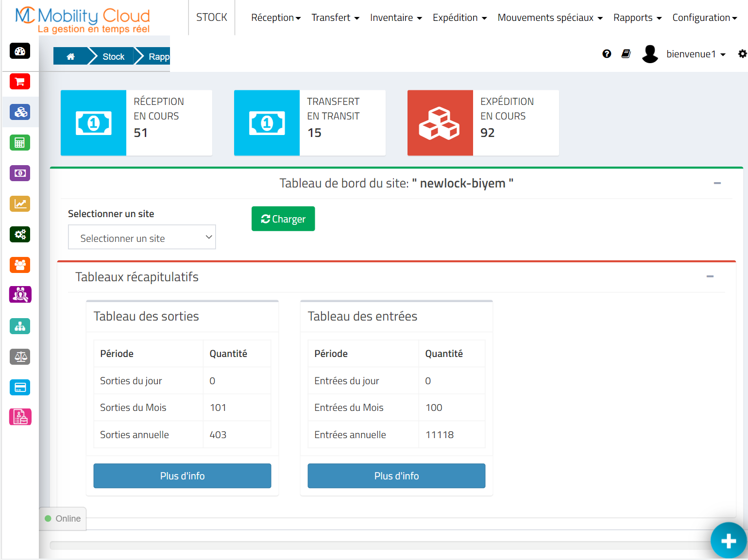Screen dimensions: 748x560
Task: Click the home icon in breadcrumb
Action: 70,57
